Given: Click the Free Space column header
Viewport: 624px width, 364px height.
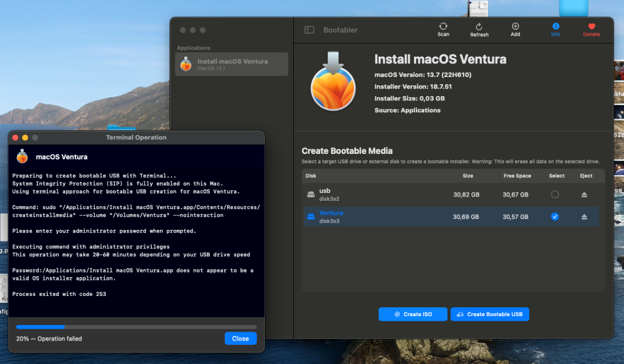Looking at the screenshot, I should coord(517,176).
